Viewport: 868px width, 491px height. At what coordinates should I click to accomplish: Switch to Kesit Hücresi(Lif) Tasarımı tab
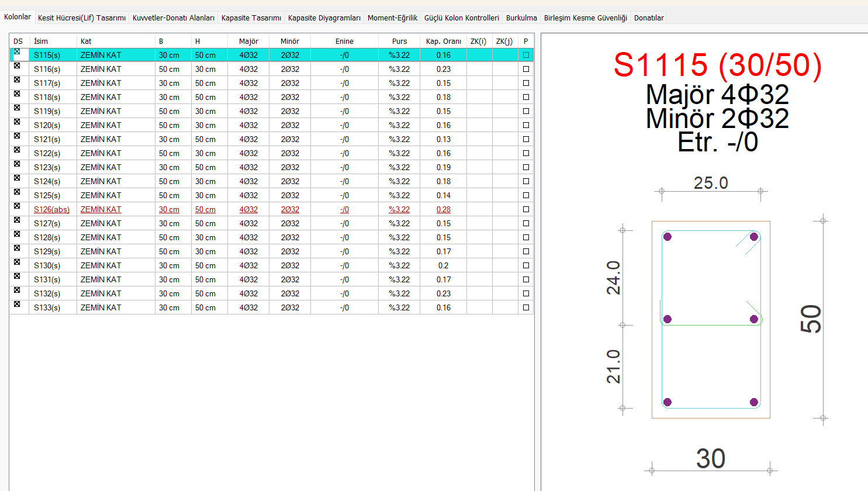tap(81, 18)
